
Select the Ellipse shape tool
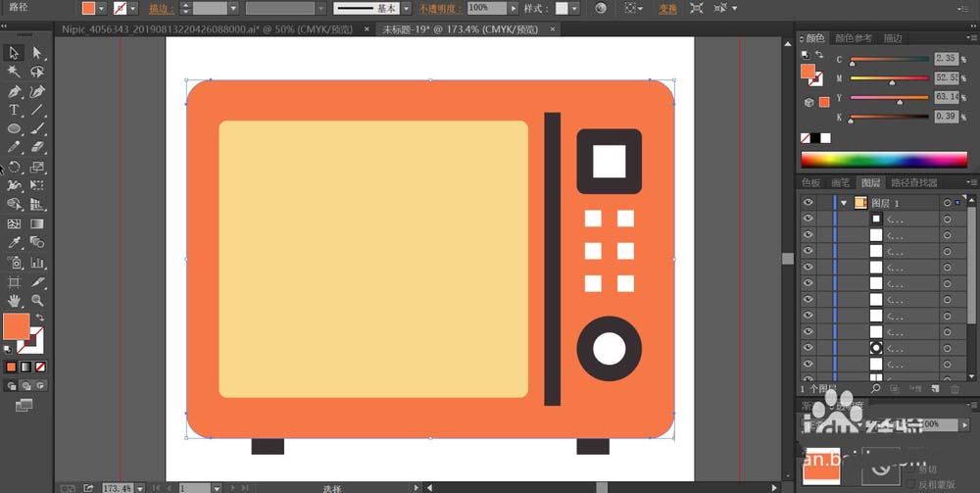click(x=14, y=128)
